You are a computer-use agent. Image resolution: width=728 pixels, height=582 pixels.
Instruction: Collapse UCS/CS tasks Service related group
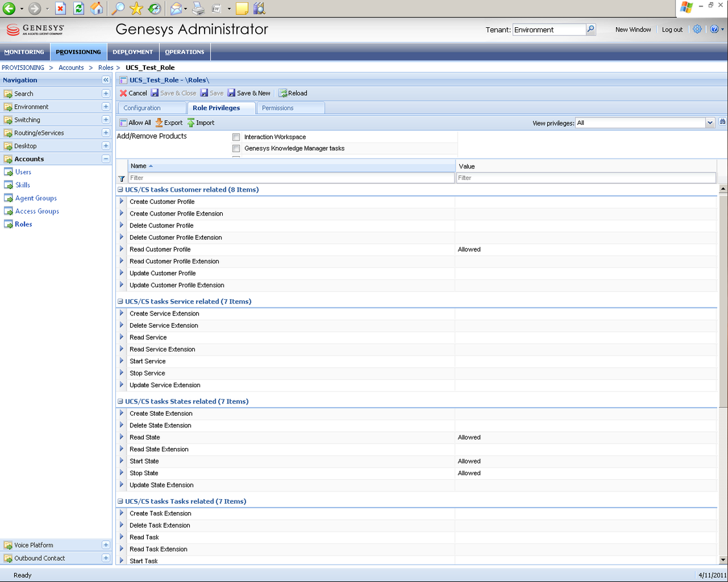pos(120,301)
